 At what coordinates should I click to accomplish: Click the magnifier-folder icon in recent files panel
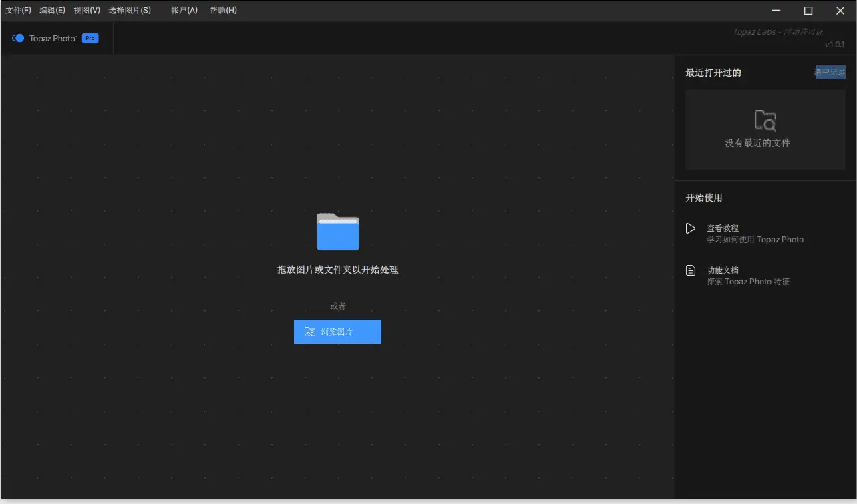[x=765, y=120]
